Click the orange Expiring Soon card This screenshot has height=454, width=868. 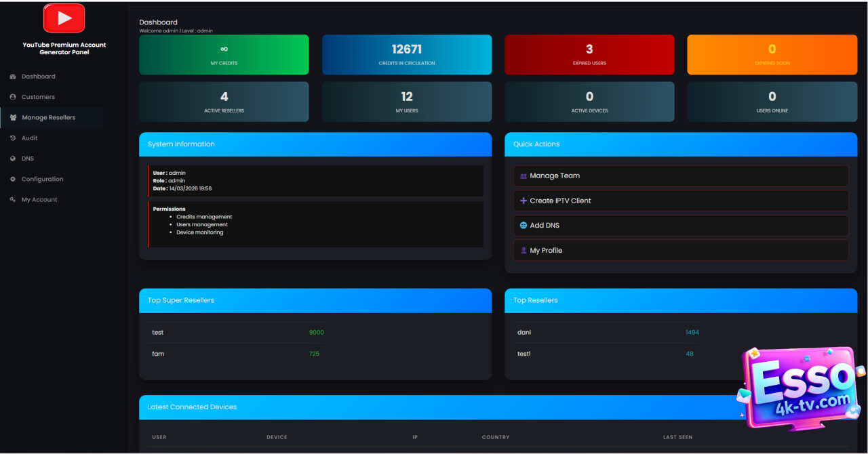[772, 55]
